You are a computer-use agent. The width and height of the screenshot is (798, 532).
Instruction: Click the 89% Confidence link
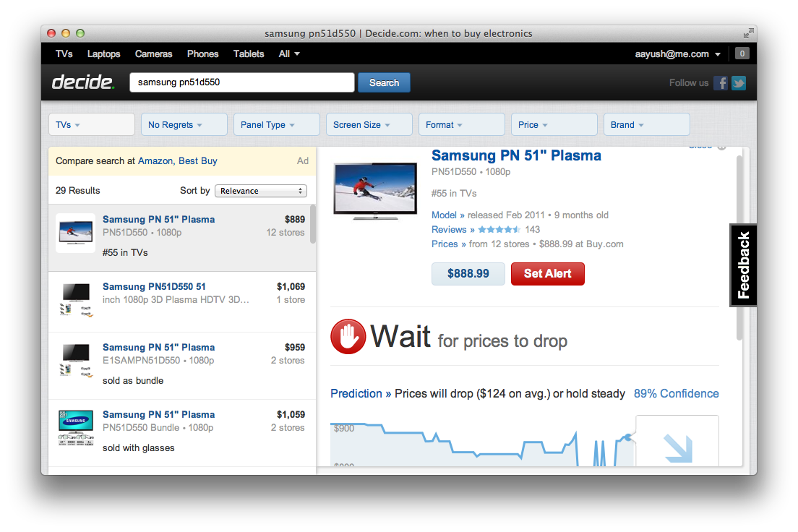pyautogui.click(x=677, y=393)
